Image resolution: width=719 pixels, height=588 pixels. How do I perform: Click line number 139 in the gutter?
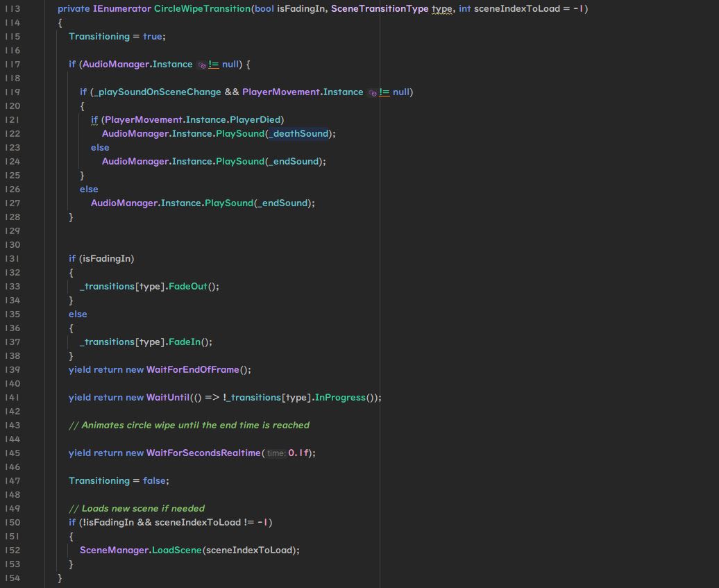pos(12,370)
